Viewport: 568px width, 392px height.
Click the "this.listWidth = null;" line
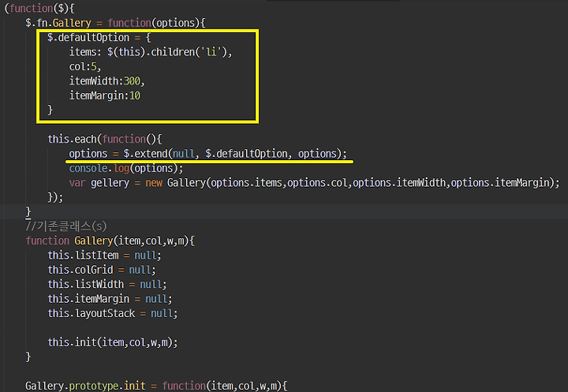pos(107,285)
